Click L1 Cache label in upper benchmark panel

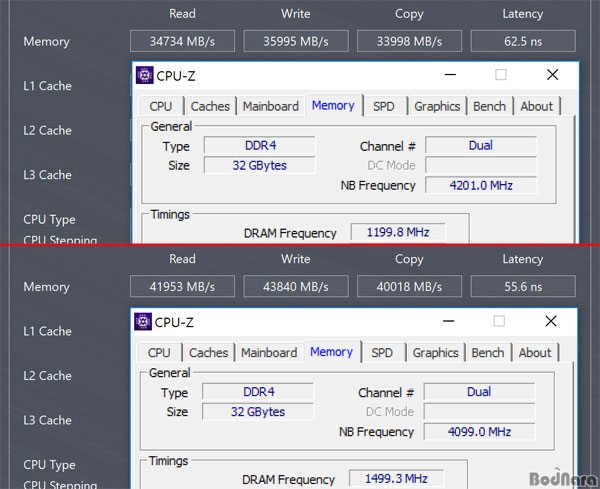(47, 86)
